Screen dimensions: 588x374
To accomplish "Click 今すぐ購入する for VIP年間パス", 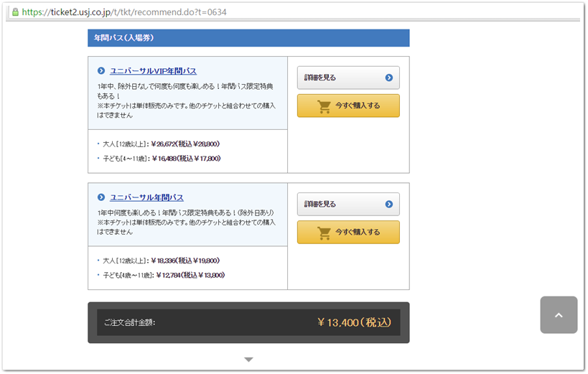I will point(348,106).
